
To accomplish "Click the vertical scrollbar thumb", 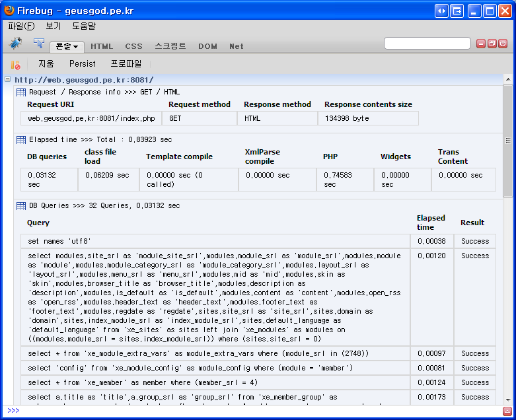I will (508, 141).
